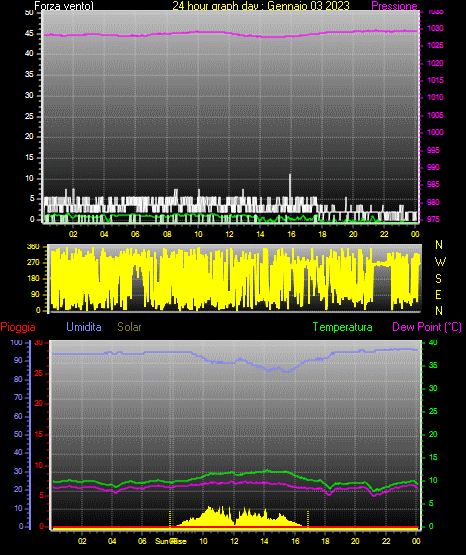Click the 270 degree label on direction axis

pyautogui.click(x=33, y=263)
